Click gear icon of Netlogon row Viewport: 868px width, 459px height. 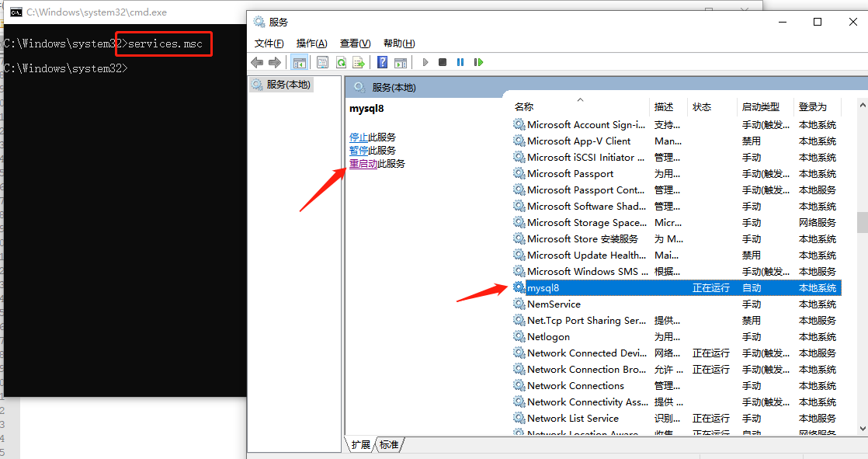519,336
